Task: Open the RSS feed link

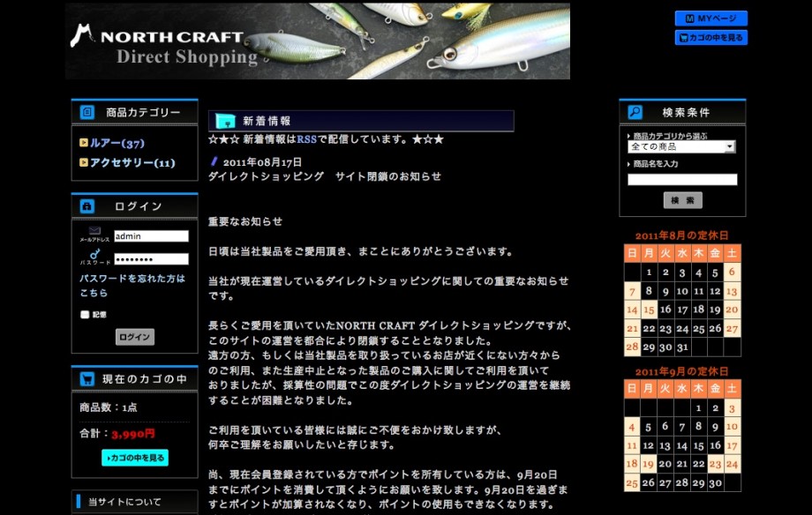Action: (x=306, y=139)
